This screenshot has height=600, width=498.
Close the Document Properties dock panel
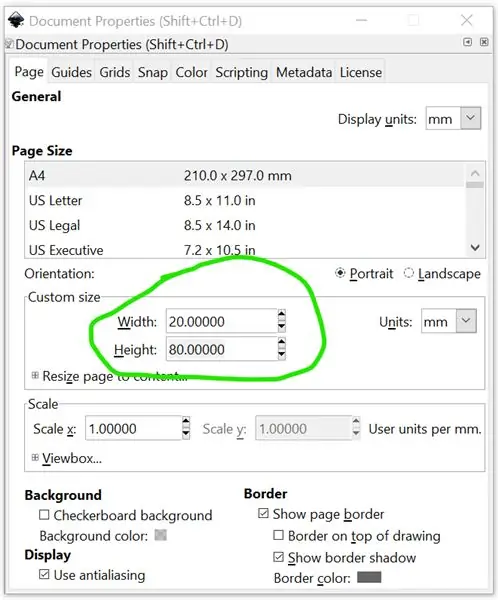click(484, 42)
